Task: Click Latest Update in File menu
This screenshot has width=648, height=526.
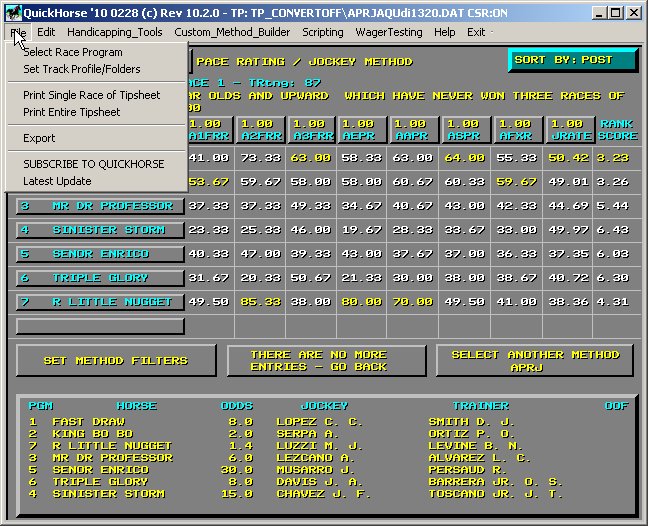Action: [x=57, y=181]
